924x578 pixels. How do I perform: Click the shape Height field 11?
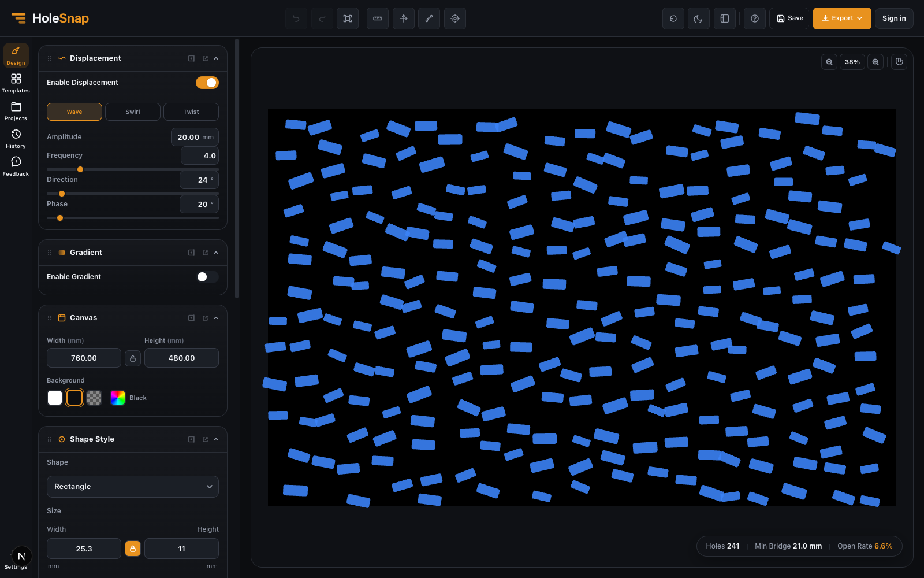coord(181,549)
